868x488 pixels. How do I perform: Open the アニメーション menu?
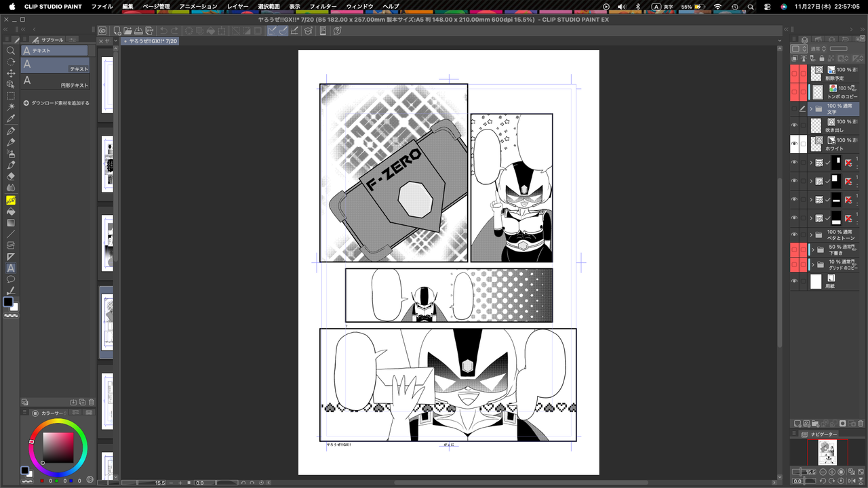point(198,6)
